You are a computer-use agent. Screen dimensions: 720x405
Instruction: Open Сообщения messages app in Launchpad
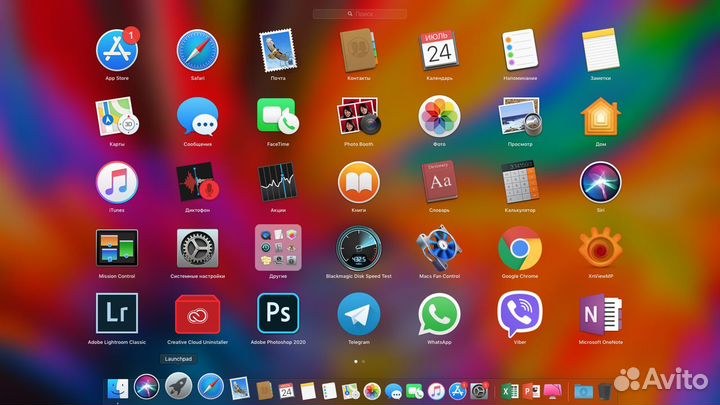(197, 117)
